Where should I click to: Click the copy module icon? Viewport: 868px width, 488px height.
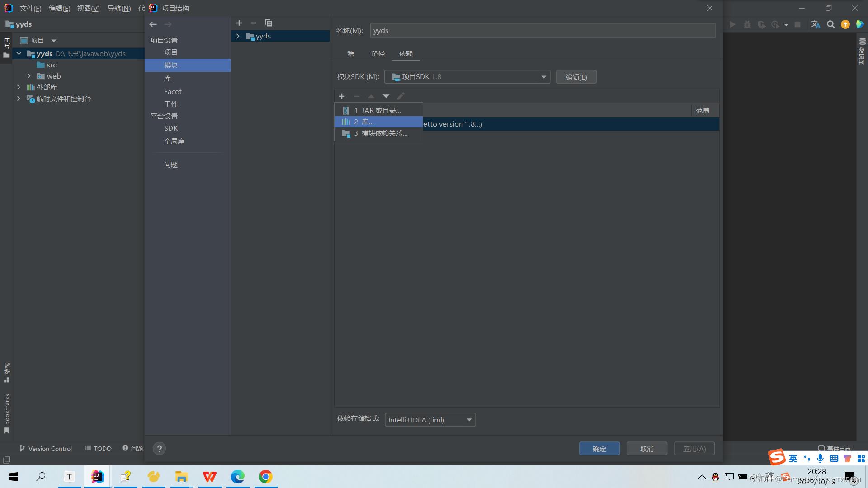point(269,23)
